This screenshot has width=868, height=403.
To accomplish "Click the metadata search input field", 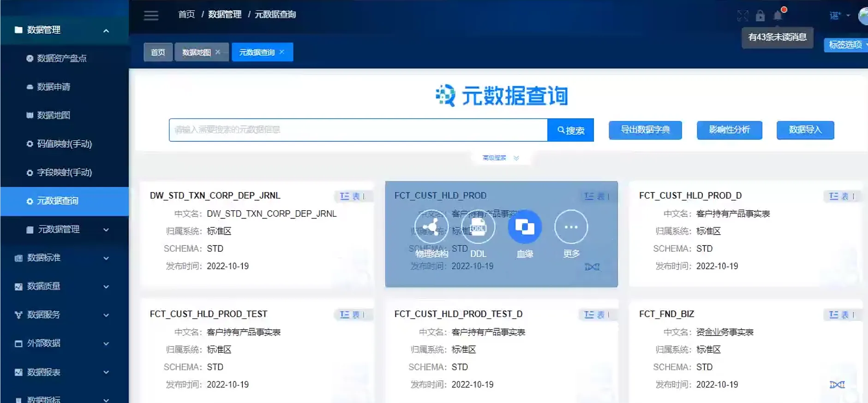I will [x=358, y=130].
